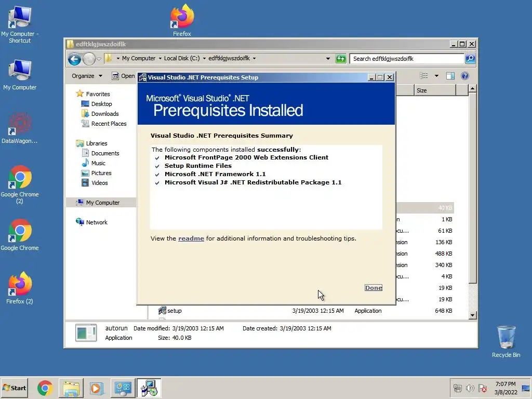532x399 pixels.
Task: Click the Back arrow in Explorer
Action: click(x=74, y=59)
